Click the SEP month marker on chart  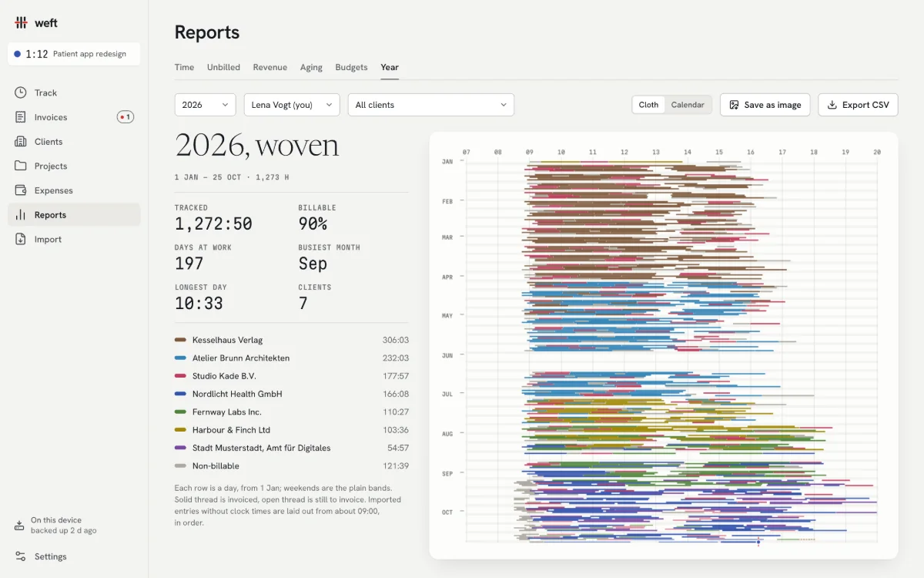click(447, 473)
